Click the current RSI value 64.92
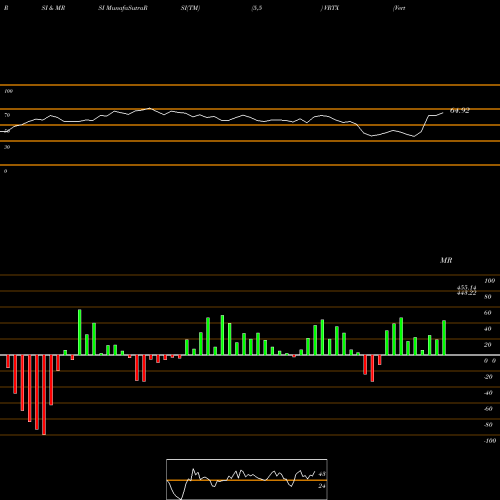This screenshot has width=500, height=500. pyautogui.click(x=460, y=111)
